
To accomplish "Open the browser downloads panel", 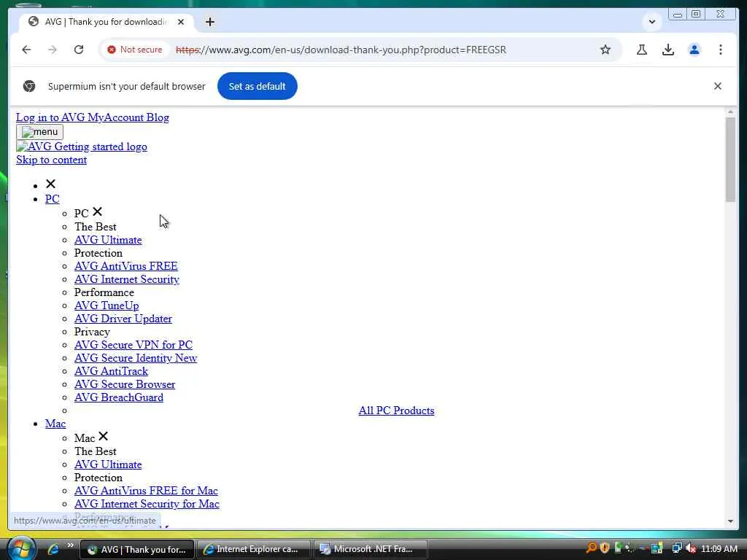I will pyautogui.click(x=668, y=50).
